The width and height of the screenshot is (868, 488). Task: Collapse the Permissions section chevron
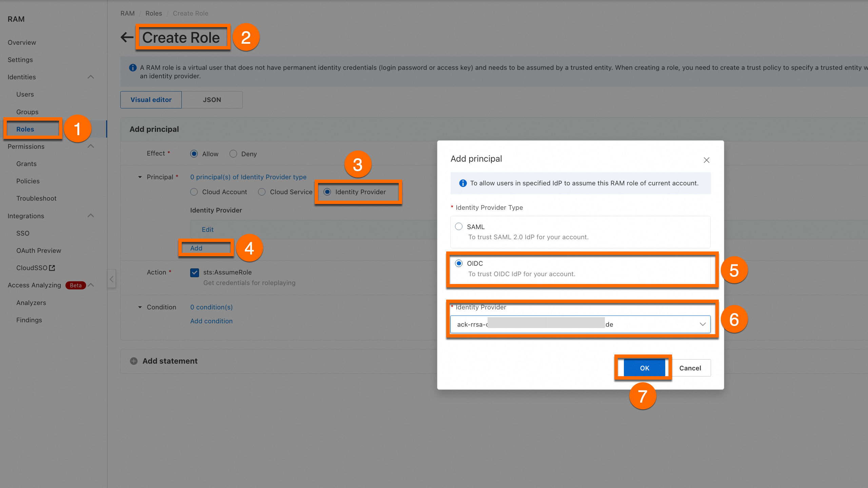91,146
